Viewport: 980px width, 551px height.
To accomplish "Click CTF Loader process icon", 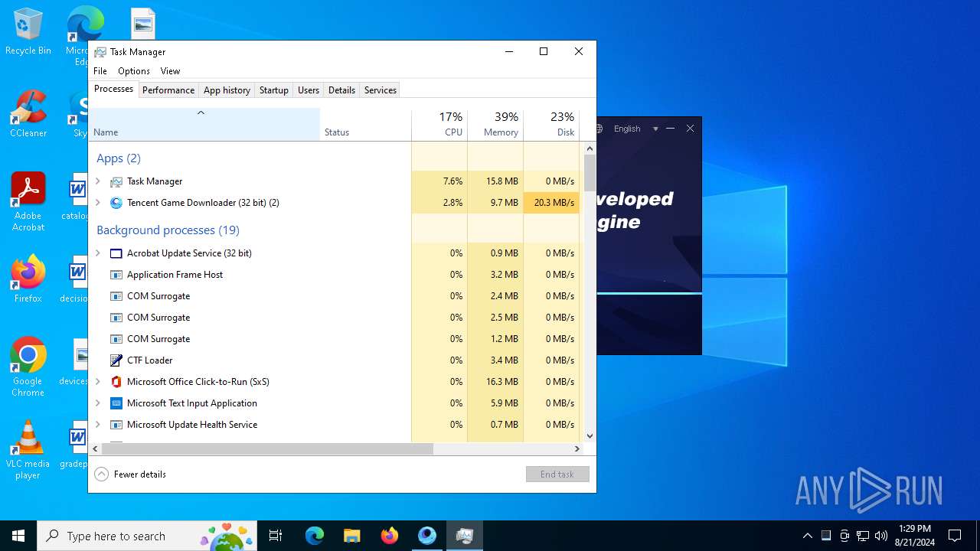I will coord(116,360).
